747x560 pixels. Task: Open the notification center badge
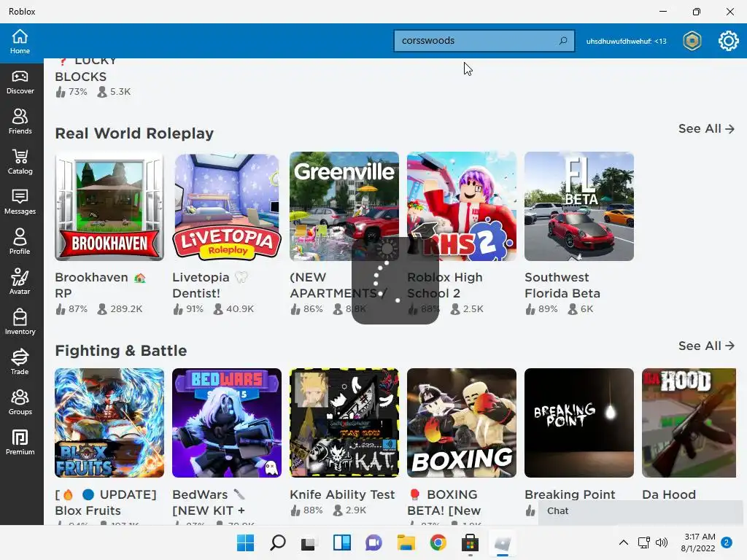[727, 542]
